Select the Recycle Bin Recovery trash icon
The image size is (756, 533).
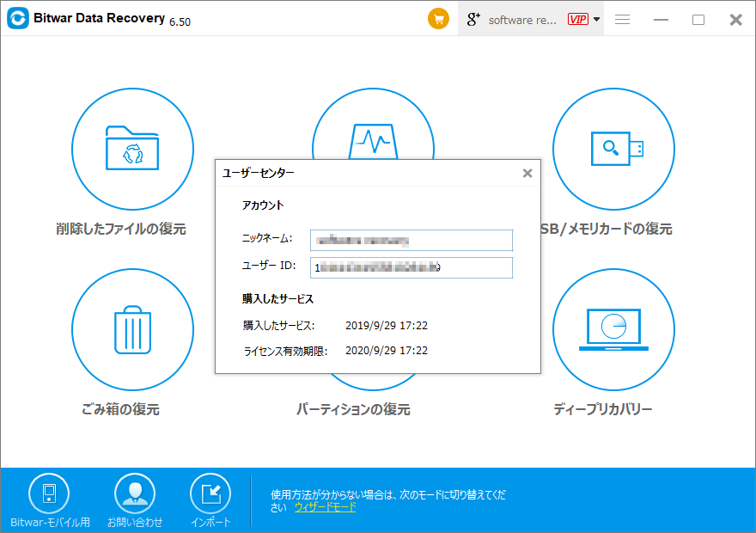coord(131,329)
